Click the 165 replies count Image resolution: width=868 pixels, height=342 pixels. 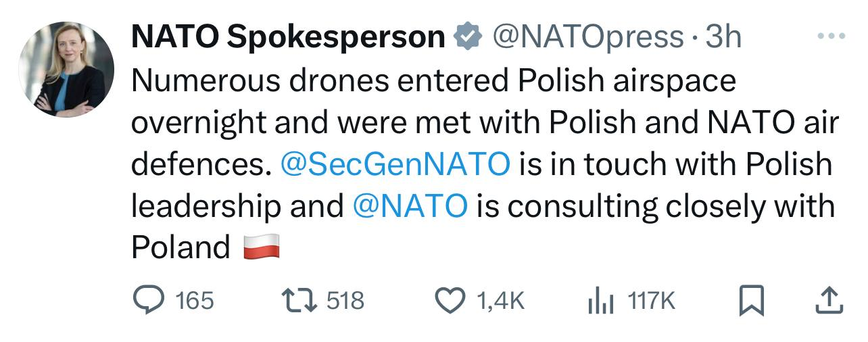195,301
